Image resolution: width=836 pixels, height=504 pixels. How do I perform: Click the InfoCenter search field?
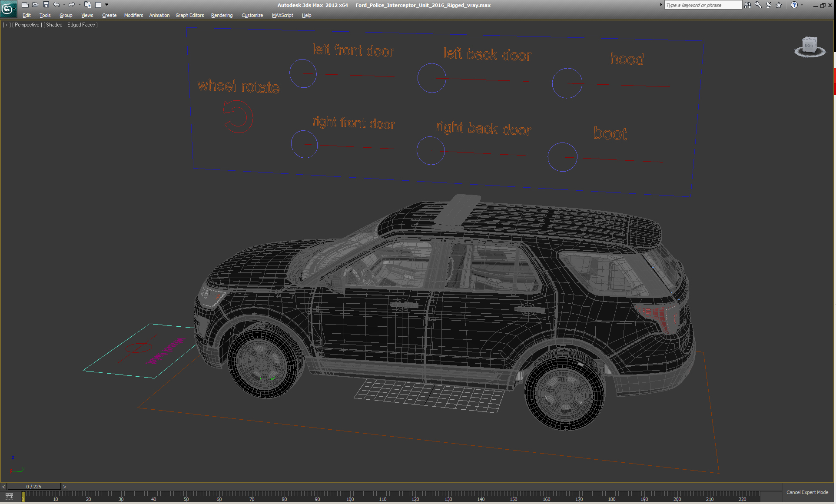(x=703, y=5)
